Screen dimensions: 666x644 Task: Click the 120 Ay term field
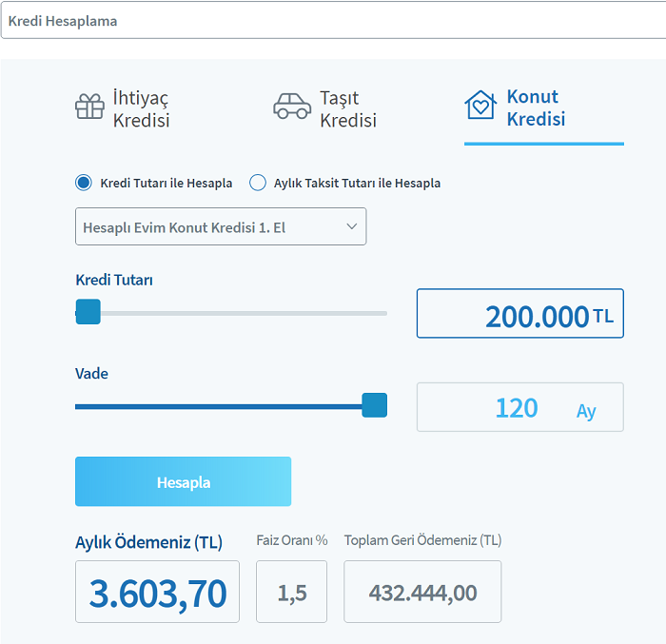click(519, 407)
